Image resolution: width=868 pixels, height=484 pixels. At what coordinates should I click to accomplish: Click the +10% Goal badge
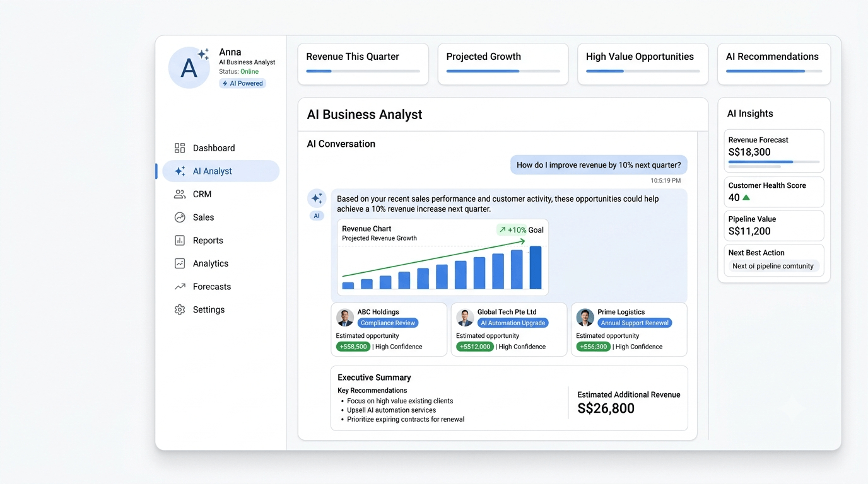521,230
